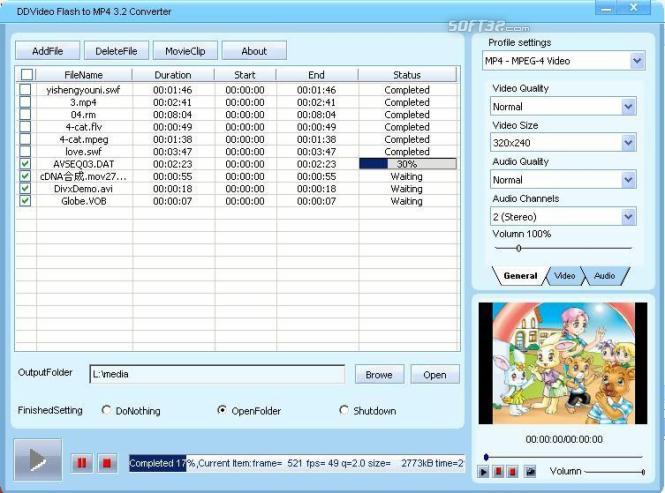The width and height of the screenshot is (665, 493).
Task: Expand the Video Quality dropdown
Action: point(629,106)
